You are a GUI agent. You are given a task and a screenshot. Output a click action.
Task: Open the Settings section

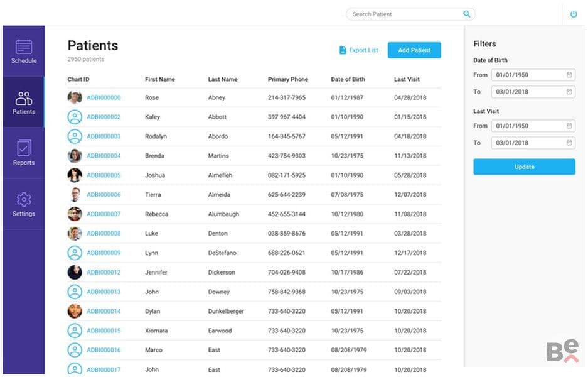tap(24, 204)
